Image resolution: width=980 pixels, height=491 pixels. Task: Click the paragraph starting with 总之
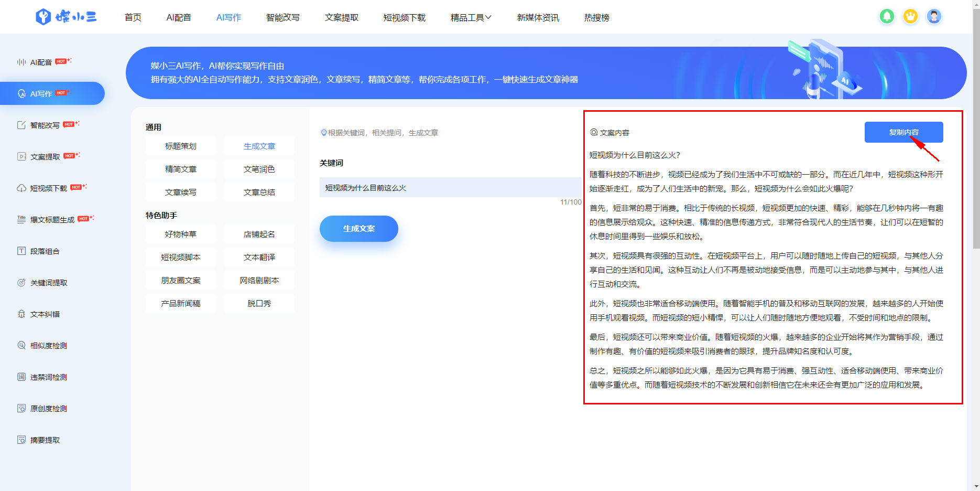coord(766,378)
